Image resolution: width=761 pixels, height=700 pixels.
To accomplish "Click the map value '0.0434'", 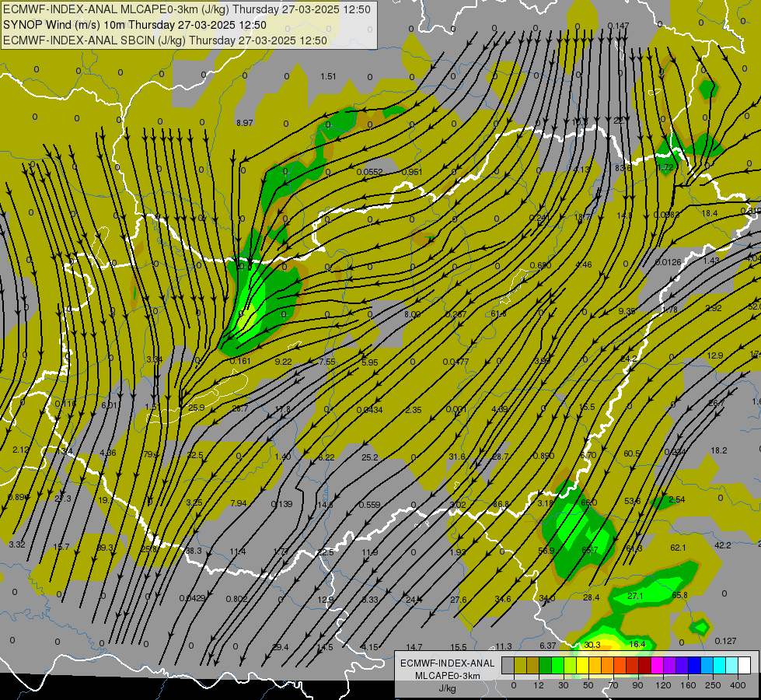I will (x=370, y=410).
